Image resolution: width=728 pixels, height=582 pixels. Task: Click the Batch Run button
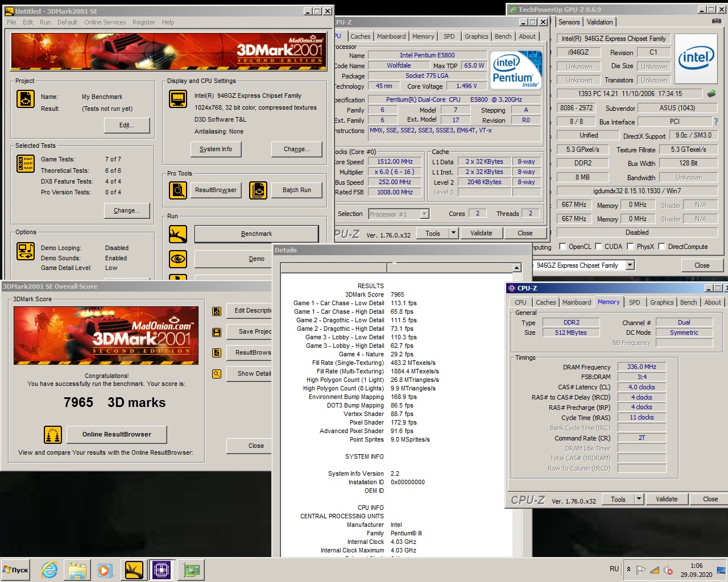pyautogui.click(x=297, y=190)
